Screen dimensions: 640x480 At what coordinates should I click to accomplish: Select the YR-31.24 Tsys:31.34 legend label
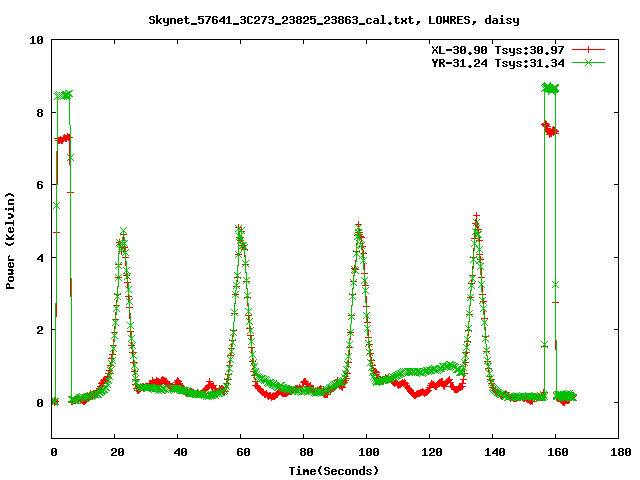tap(498, 63)
